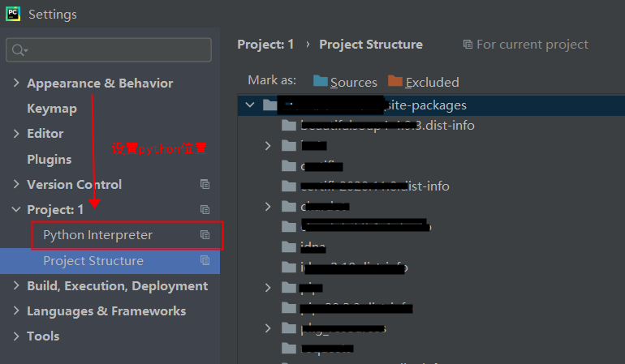Viewport: 625px width, 364px height.
Task: Click the For current project label
Action: (532, 45)
